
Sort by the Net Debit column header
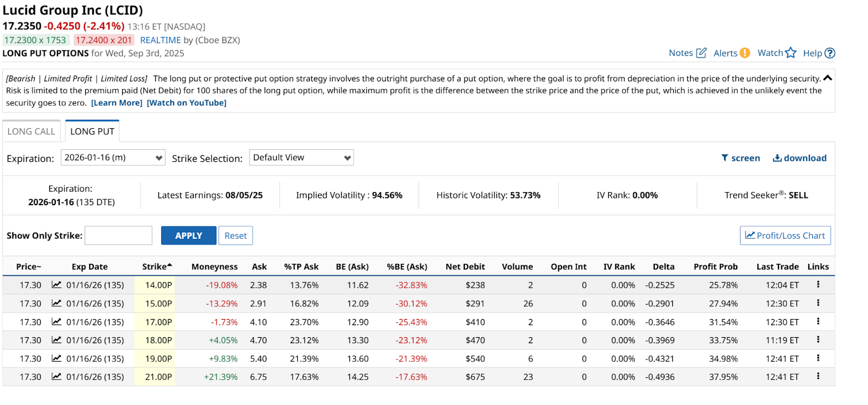point(465,267)
